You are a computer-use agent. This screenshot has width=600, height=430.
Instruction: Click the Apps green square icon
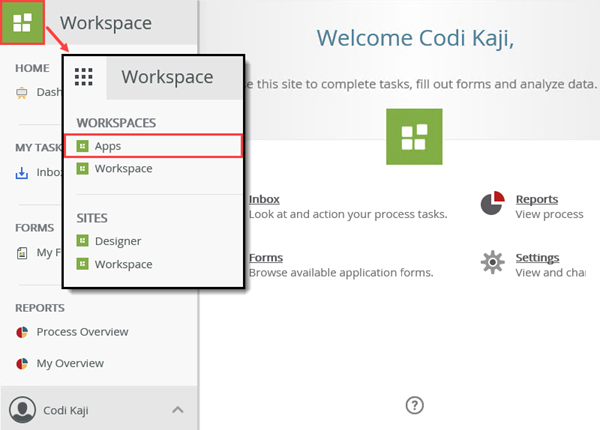pyautogui.click(x=82, y=146)
